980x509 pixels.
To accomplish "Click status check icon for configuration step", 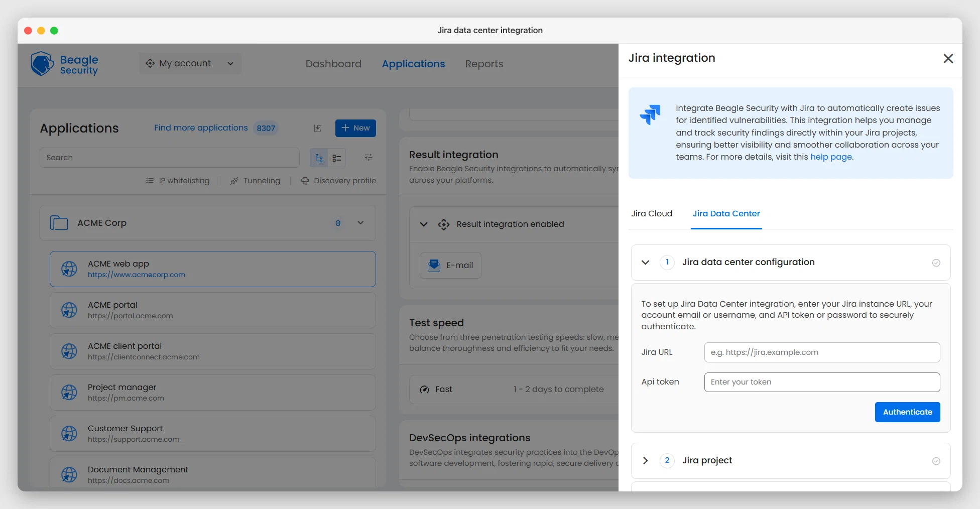I will click(x=936, y=263).
